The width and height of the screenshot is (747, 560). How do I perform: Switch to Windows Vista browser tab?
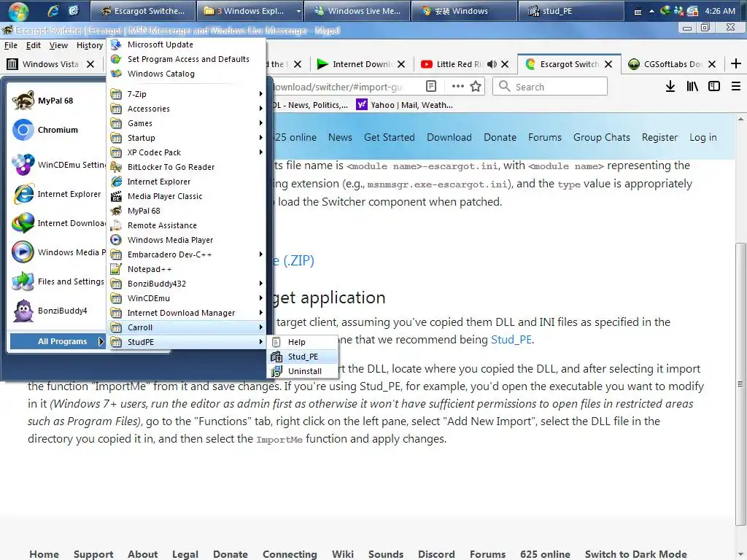click(x=51, y=64)
